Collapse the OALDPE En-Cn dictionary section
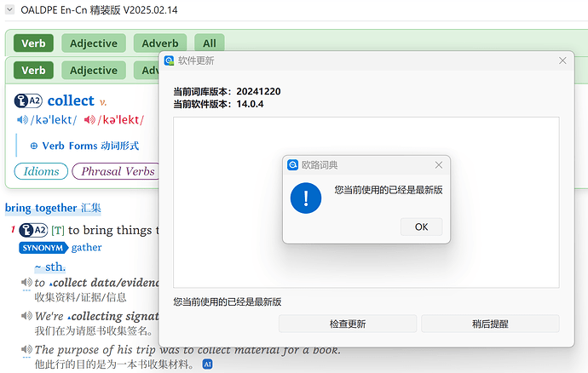 (9, 9)
